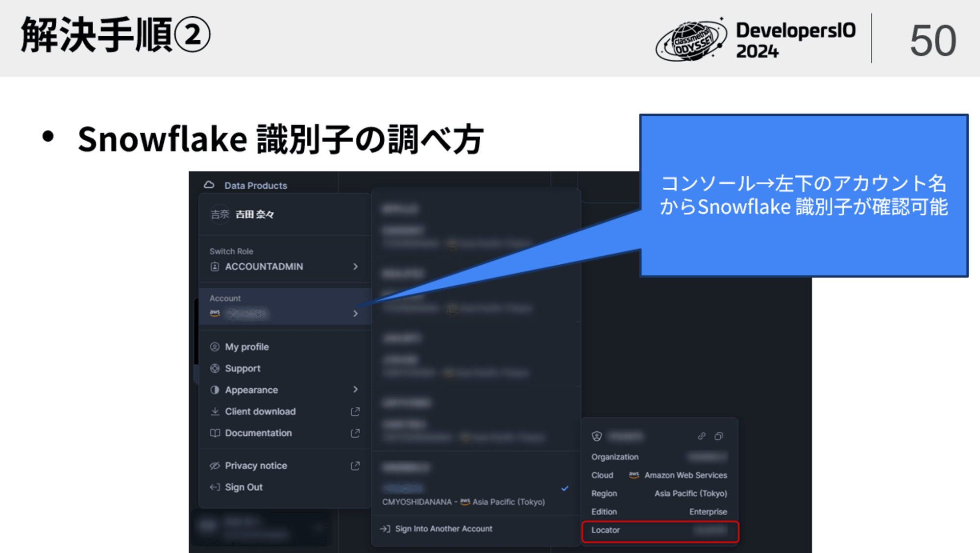Click the checkmark on the selected account
The image size is (980, 553).
tap(565, 488)
